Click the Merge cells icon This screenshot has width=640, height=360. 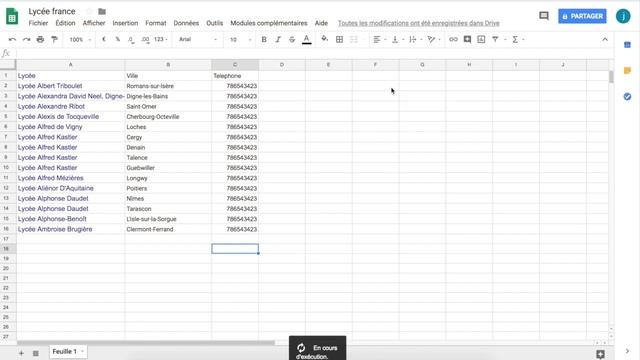coord(354,40)
